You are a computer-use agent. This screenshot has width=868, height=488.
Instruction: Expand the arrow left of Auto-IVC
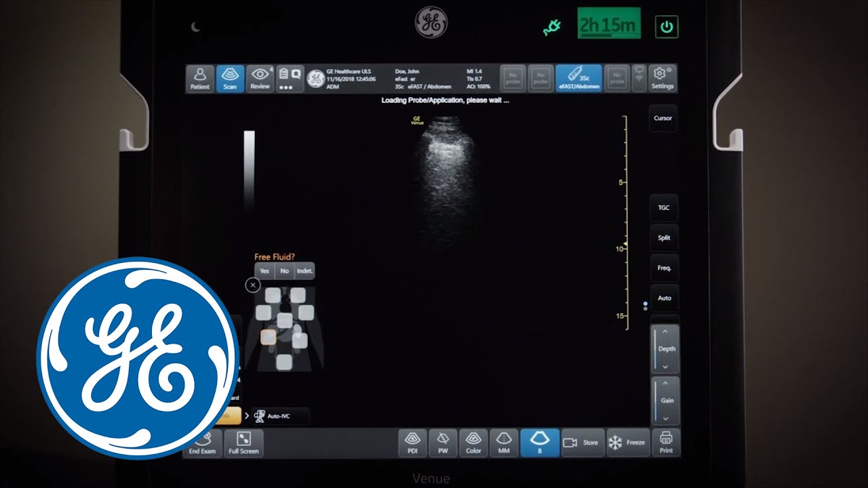coord(247,415)
